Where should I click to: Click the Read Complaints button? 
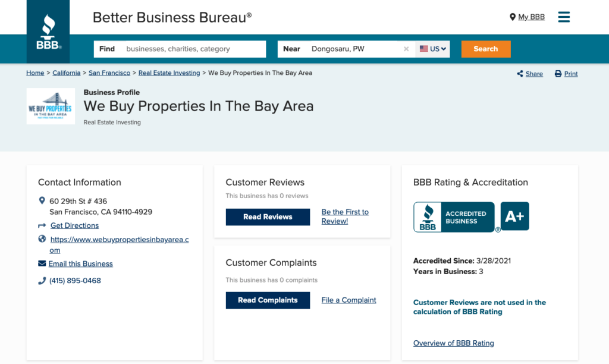(268, 300)
